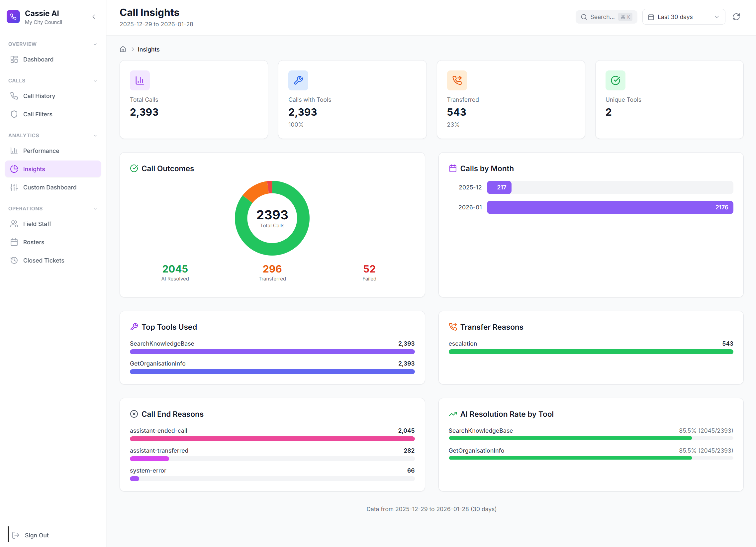Collapse the sidebar with the left chevron
Screen dimensions: 756x547
(94, 17)
